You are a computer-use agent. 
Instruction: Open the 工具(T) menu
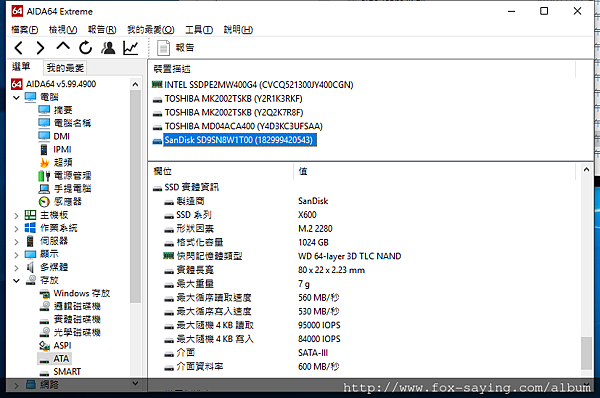pos(199,29)
